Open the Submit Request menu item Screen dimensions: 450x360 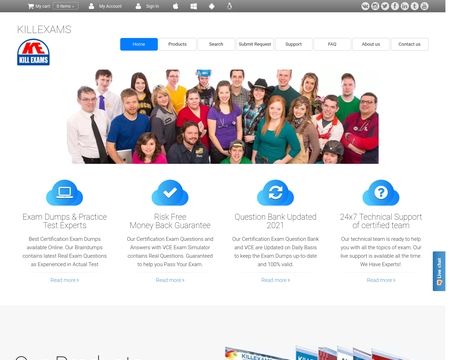click(x=255, y=44)
